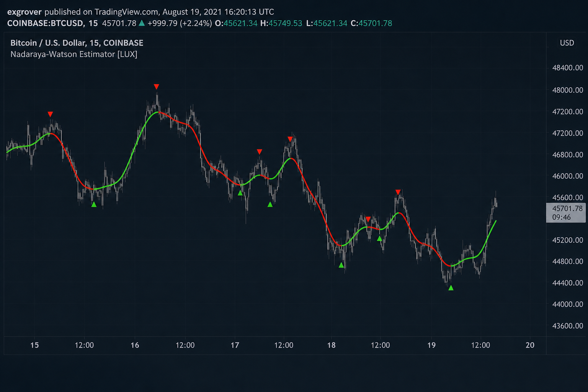Click the 44400.00 price axis label

pyautogui.click(x=568, y=283)
